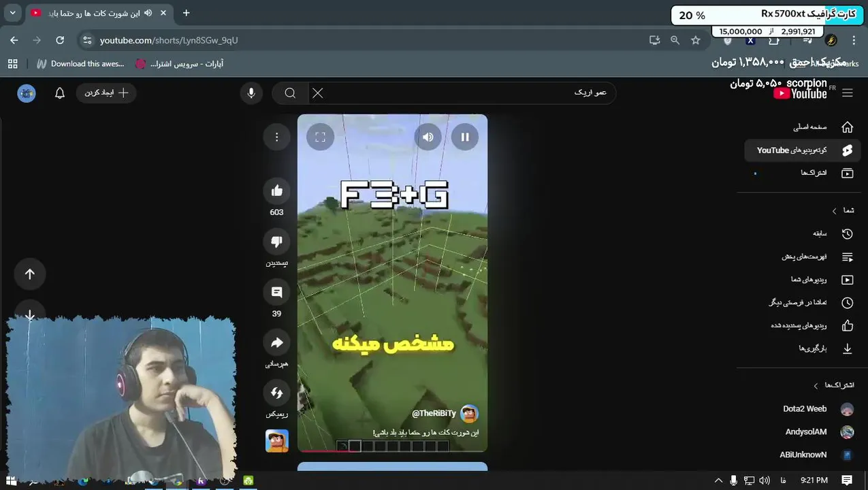
Task: Expand the You (شما) section
Action: point(843,210)
